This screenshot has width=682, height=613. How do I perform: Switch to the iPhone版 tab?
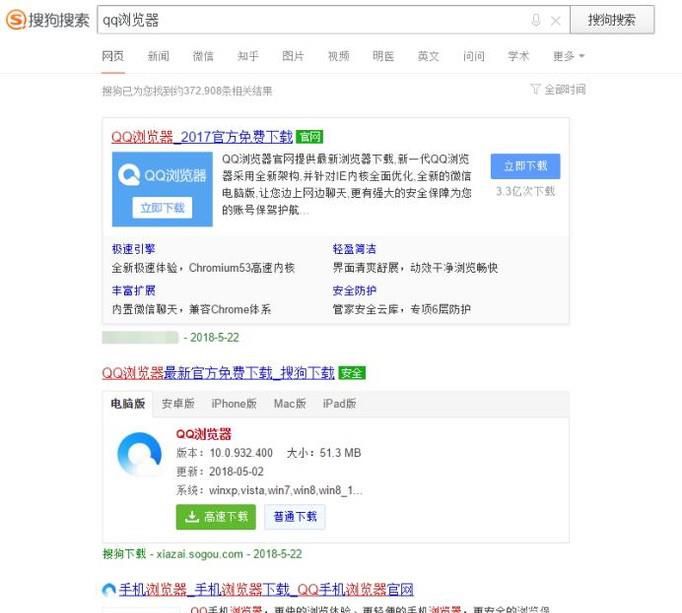[x=234, y=404]
